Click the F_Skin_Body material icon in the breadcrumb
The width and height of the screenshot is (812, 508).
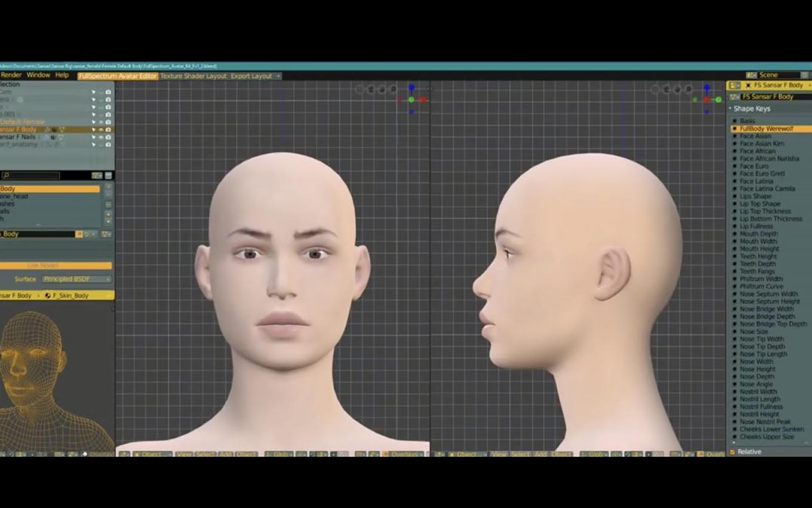point(47,296)
